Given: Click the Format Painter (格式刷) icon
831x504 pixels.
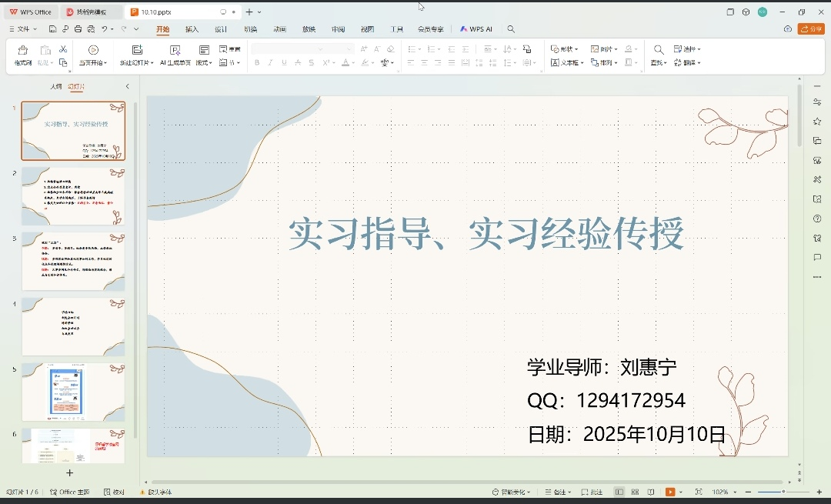Looking at the screenshot, I should (x=23, y=50).
